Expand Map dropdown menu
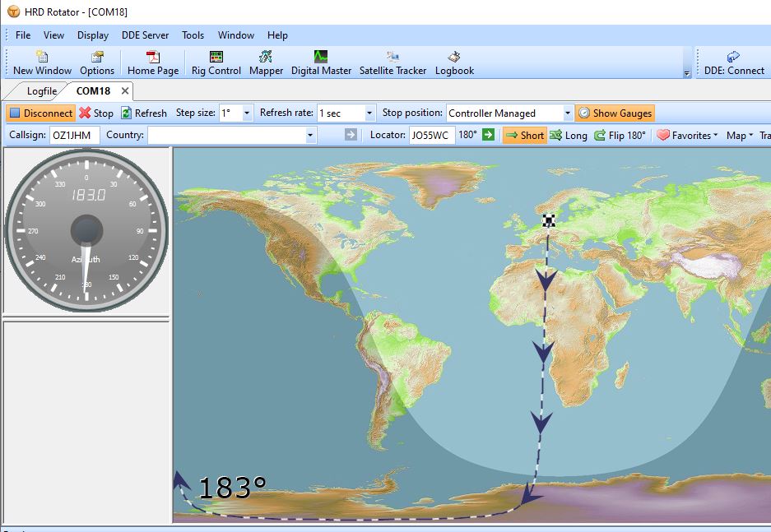 pyautogui.click(x=740, y=135)
